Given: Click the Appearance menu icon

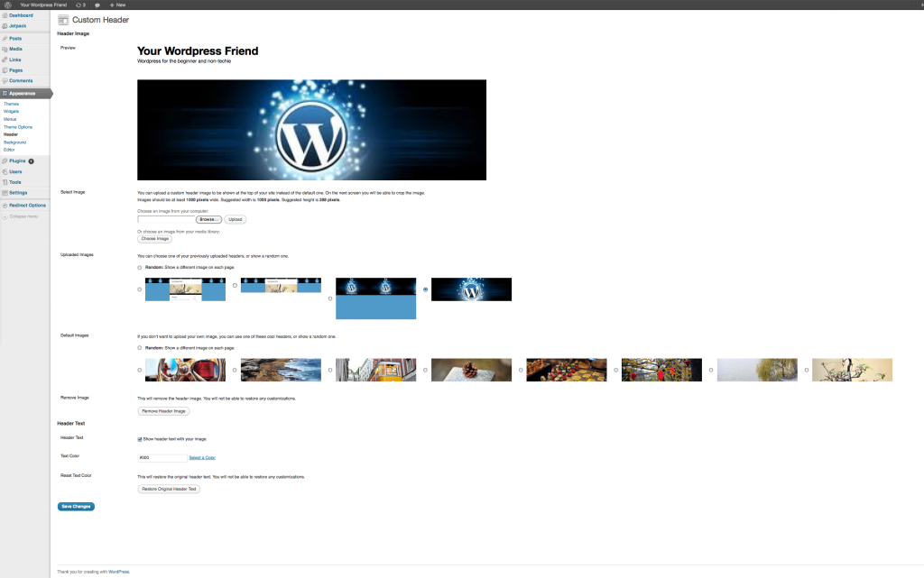Looking at the screenshot, I should click(x=5, y=93).
